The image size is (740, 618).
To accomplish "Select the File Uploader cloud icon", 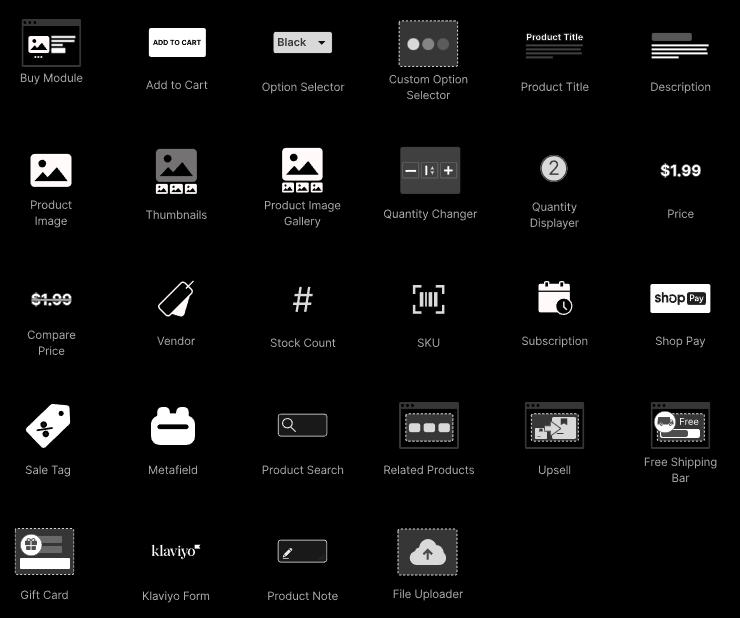I will click(x=428, y=552).
